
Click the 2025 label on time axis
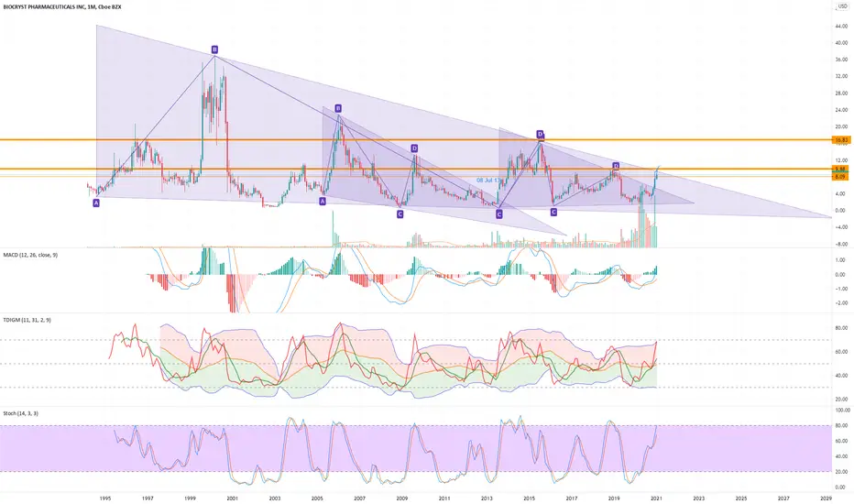point(741,498)
